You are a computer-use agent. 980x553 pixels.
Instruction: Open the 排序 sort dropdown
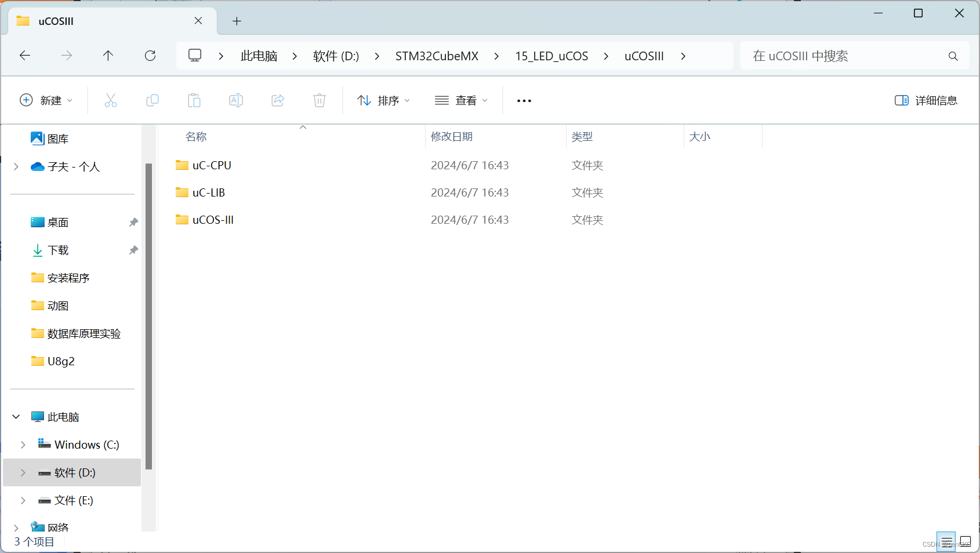[x=383, y=100]
